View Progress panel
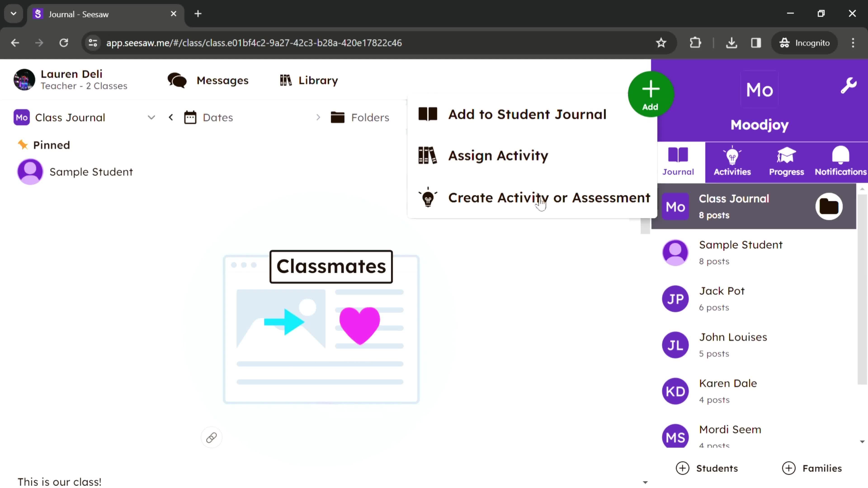The image size is (868, 488). tap(787, 161)
